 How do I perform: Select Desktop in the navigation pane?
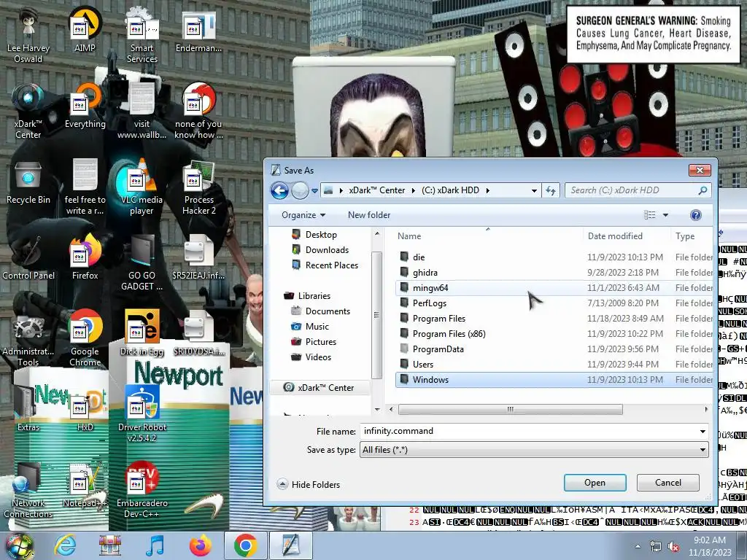click(321, 235)
